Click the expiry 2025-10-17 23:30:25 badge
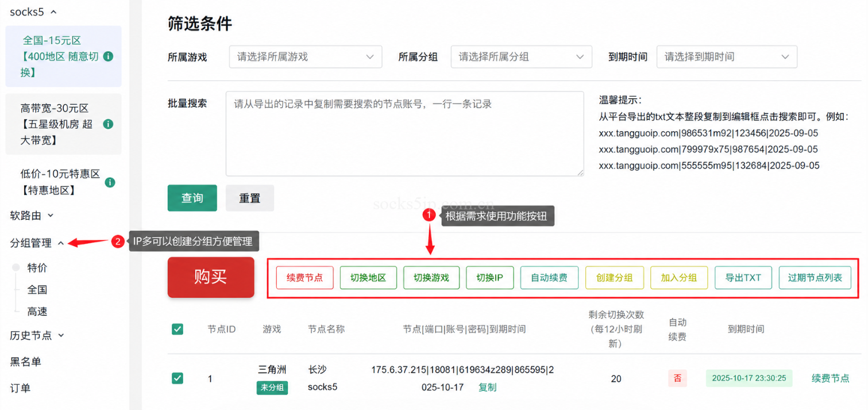Viewport: 868px width, 410px height. click(x=749, y=378)
